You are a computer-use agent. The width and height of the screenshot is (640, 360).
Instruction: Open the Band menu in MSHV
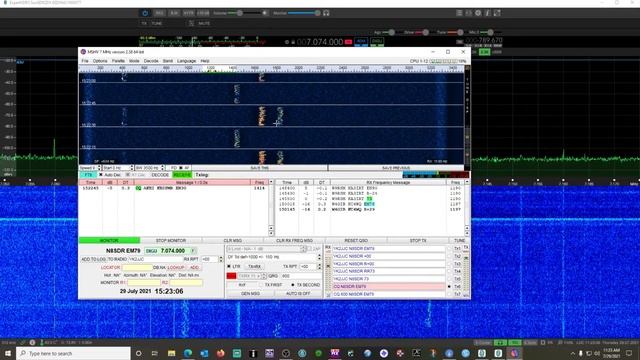[168, 61]
